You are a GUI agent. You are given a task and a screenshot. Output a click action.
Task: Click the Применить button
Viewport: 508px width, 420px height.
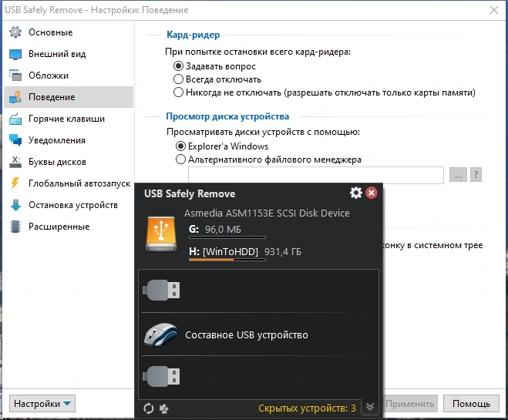410,404
